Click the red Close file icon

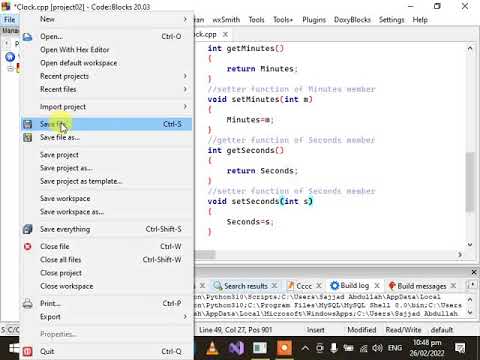tap(27, 247)
